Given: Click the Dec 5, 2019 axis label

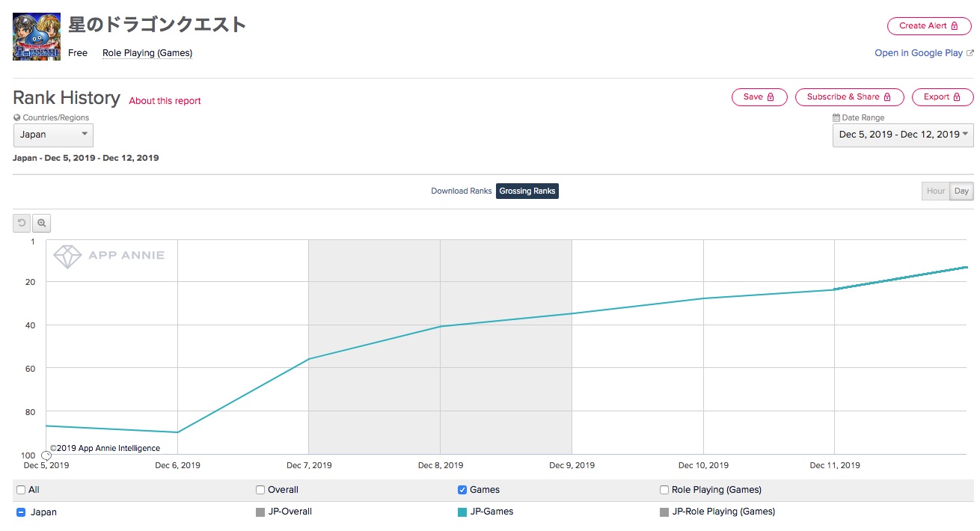Looking at the screenshot, I should (x=46, y=465).
